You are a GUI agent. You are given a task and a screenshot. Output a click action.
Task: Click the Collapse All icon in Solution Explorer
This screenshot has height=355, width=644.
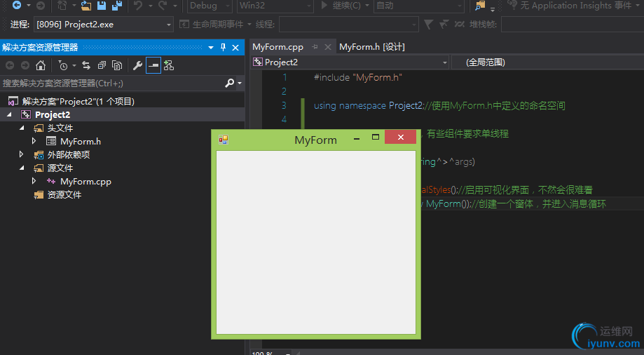pyautogui.click(x=102, y=65)
